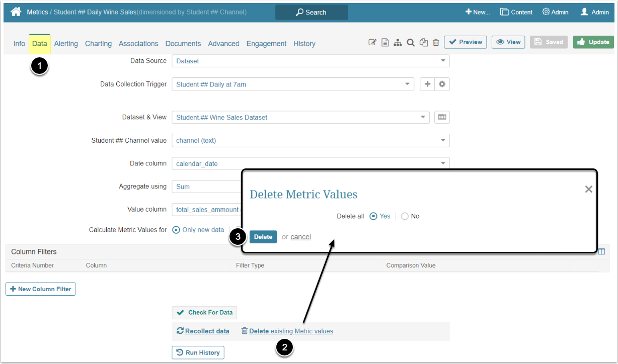Click the Metrics breadcrumb link
This screenshot has height=364, width=618.
click(x=37, y=12)
